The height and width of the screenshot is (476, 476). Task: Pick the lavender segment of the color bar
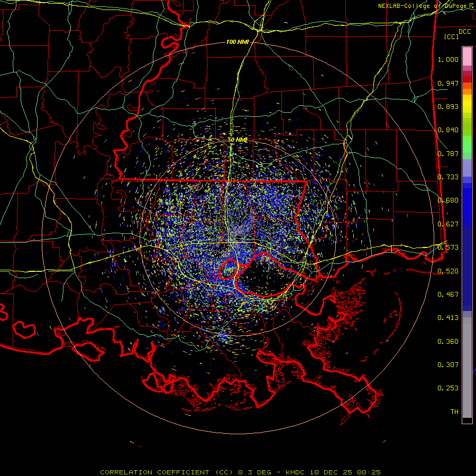pyautogui.click(x=467, y=168)
